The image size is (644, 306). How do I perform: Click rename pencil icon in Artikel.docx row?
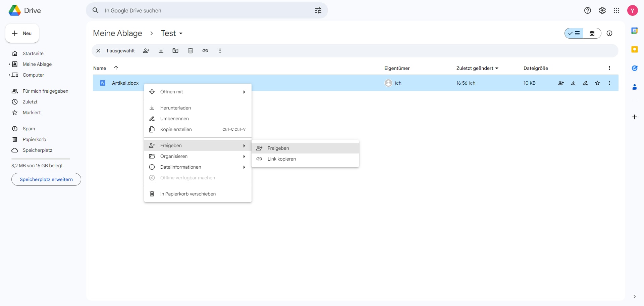click(x=585, y=83)
